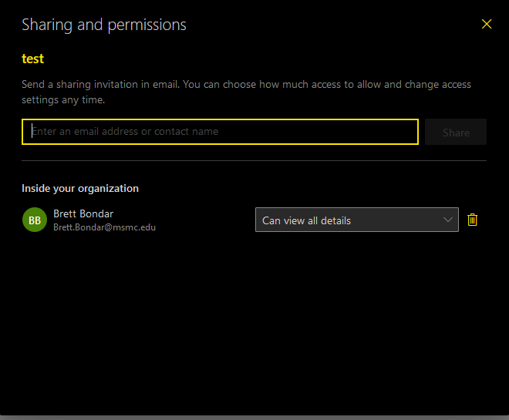Screen dimensions: 509x420
Task: Click the word "permissions" in the header
Action: [x=147, y=25]
